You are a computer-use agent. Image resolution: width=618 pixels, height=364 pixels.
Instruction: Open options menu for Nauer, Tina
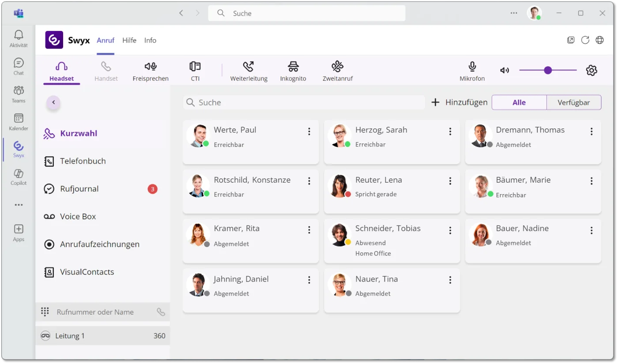tap(450, 280)
